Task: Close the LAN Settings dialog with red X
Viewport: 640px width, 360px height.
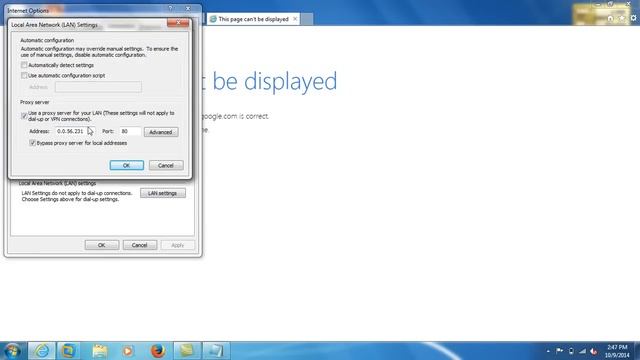Action: click(x=178, y=23)
